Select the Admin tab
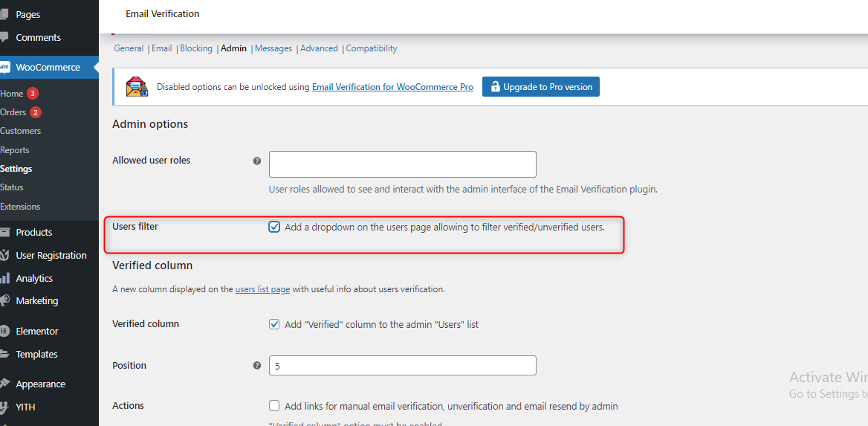The image size is (868, 426). pos(233,49)
